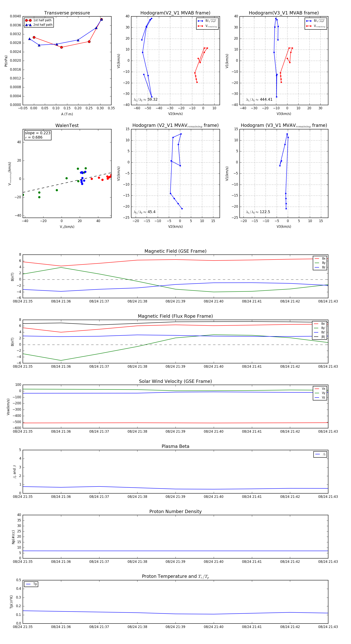This screenshot has height=644, width=351.
Task: Click the 'Plasma Beta' plot title
Action: 175,446
